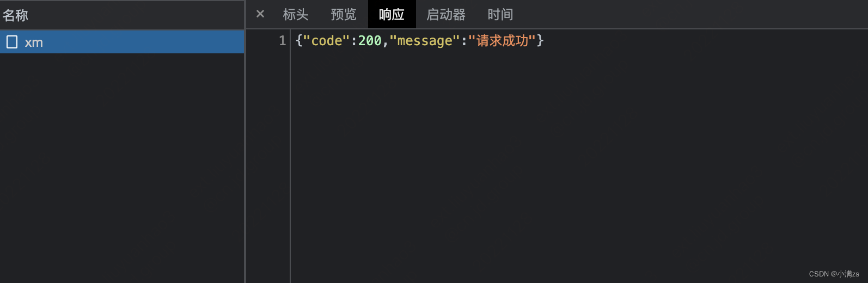Image resolution: width=868 pixels, height=283 pixels.
Task: Click the CSDN @小满zs watermark
Action: pyautogui.click(x=834, y=274)
